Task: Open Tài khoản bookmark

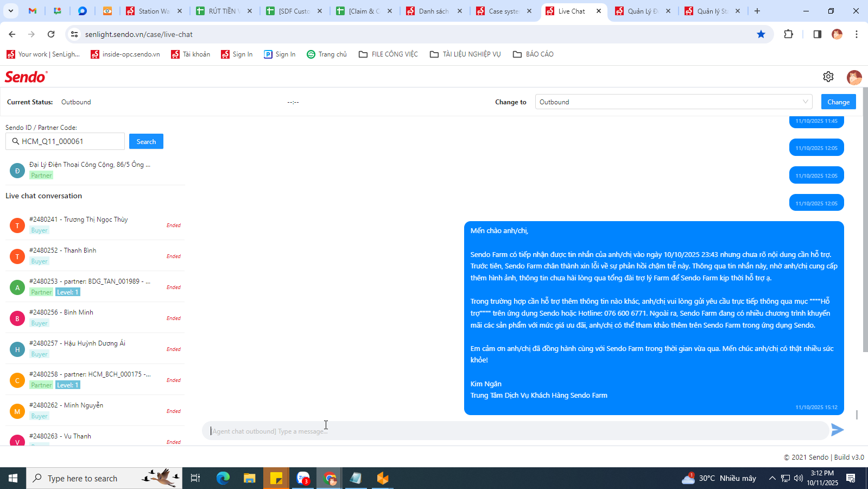Action: coord(191,54)
